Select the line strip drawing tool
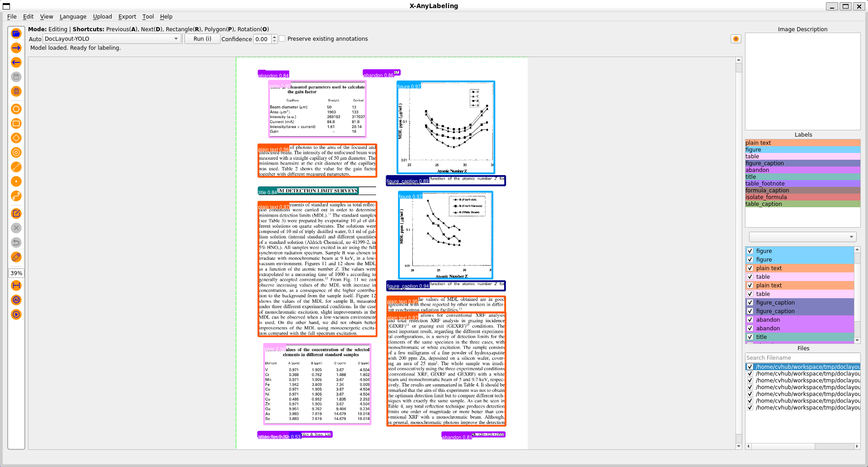 click(16, 196)
